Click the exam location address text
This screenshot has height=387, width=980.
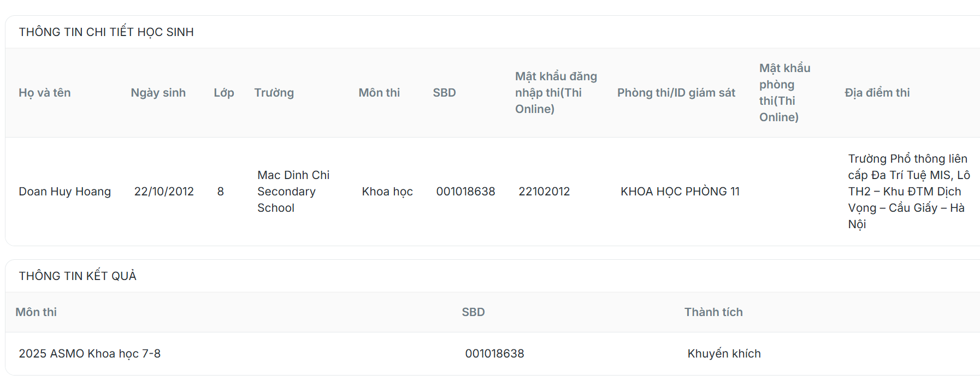click(908, 192)
